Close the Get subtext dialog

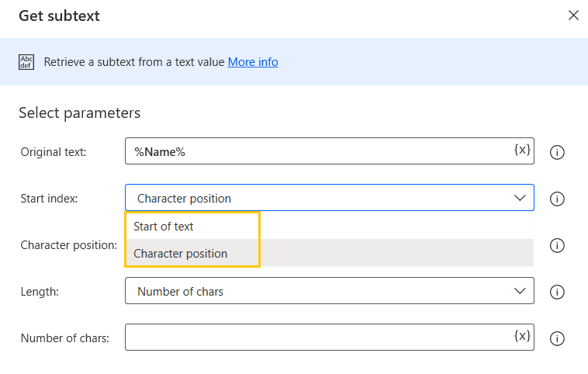573,16
